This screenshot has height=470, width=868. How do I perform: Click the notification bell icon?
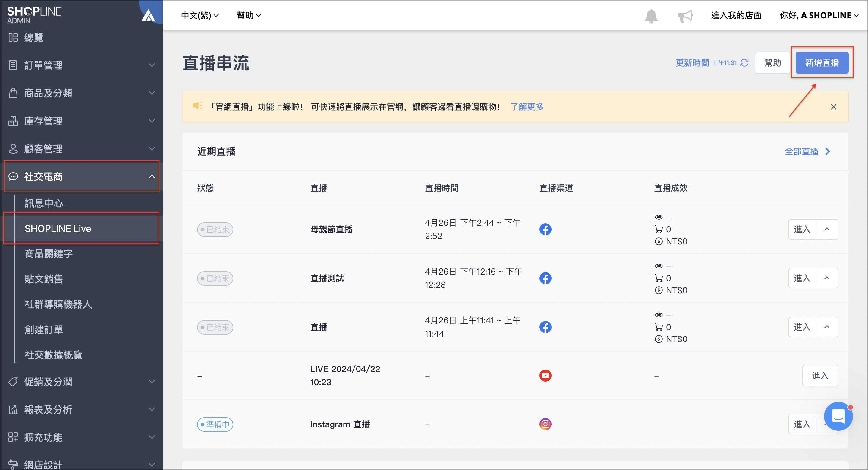coord(651,16)
